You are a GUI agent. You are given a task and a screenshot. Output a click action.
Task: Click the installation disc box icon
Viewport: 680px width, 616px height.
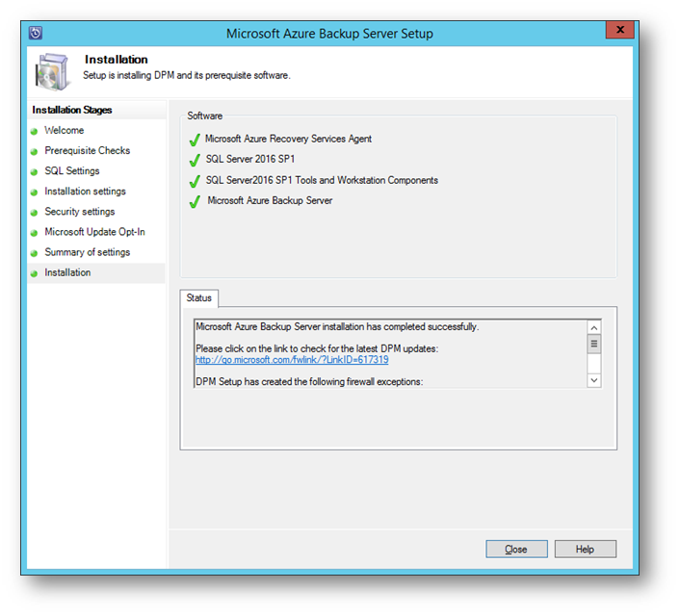click(x=52, y=72)
